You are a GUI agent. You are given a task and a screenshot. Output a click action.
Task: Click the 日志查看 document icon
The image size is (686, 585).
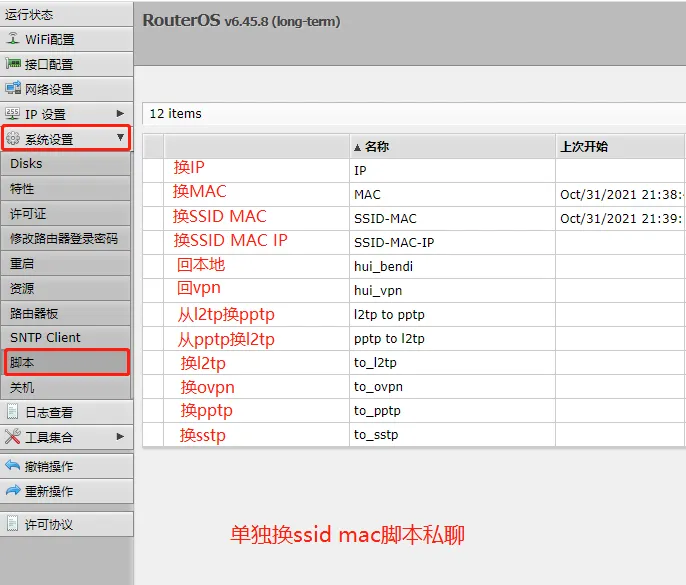pyautogui.click(x=13, y=411)
